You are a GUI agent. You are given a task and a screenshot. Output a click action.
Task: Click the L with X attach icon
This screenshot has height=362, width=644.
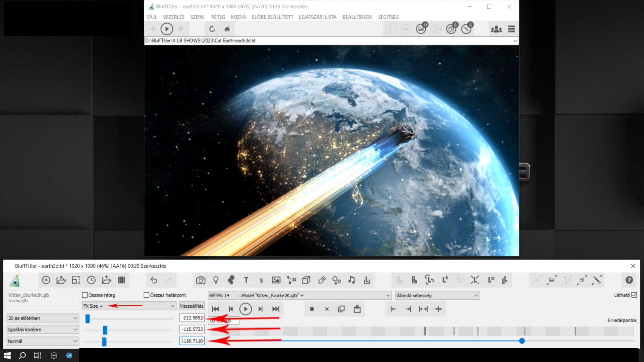(x=491, y=280)
